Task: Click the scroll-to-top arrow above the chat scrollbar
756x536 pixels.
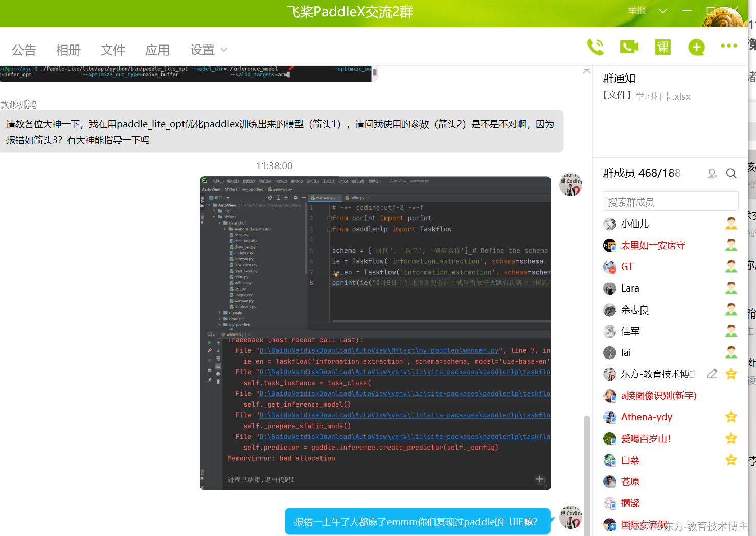Action: tap(587, 71)
